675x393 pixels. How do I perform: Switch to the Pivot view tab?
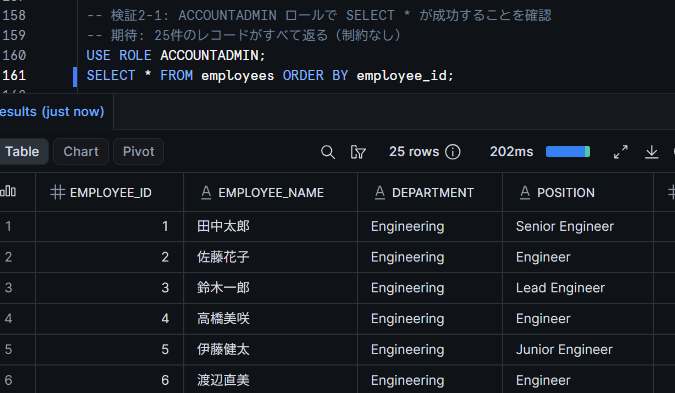(138, 152)
